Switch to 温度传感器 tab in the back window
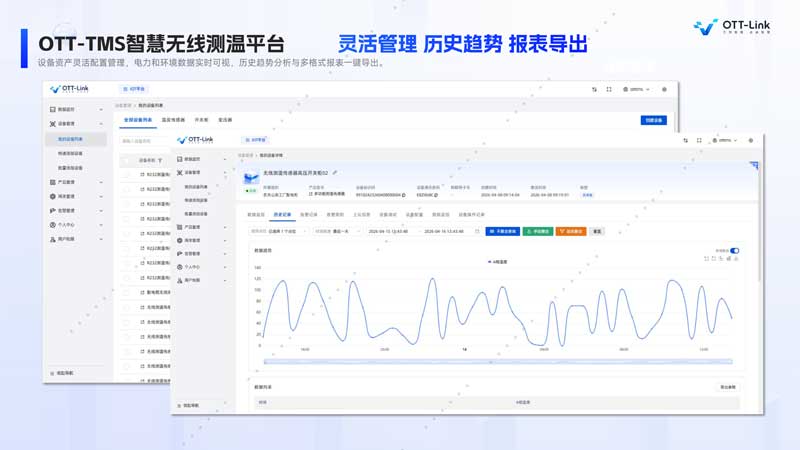800x450 pixels. tap(173, 120)
